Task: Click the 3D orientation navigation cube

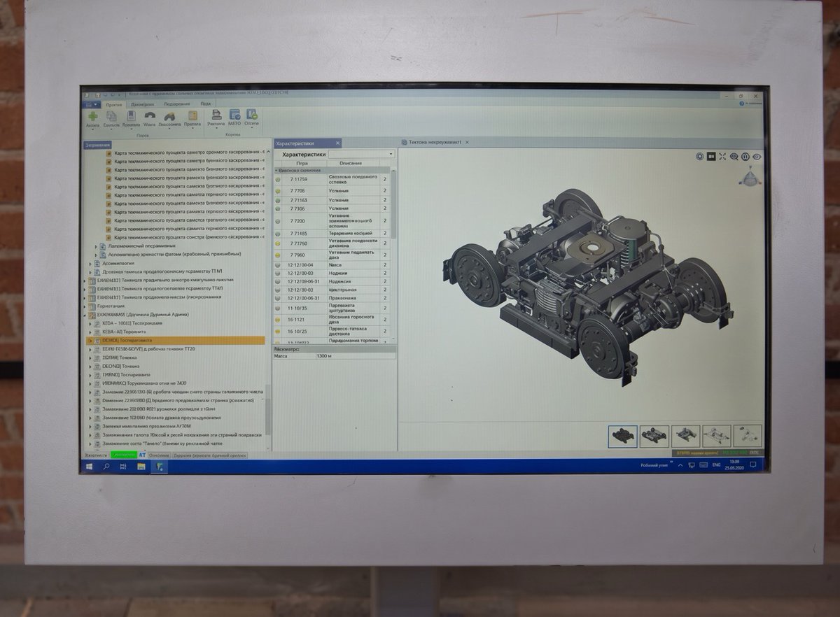Action: (x=750, y=177)
